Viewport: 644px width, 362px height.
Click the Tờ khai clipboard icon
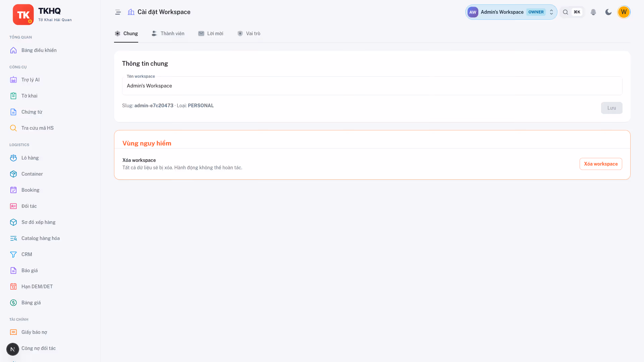(x=13, y=96)
